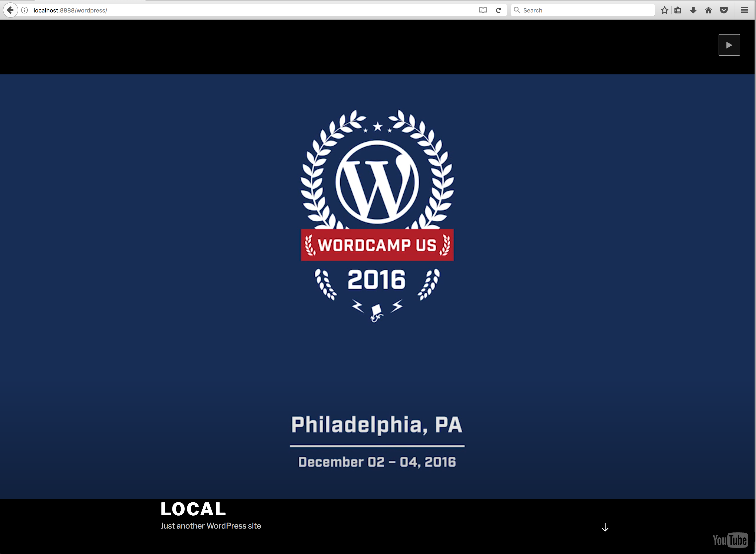756x554 pixels.
Task: Open the Downloads arrow icon
Action: point(693,10)
